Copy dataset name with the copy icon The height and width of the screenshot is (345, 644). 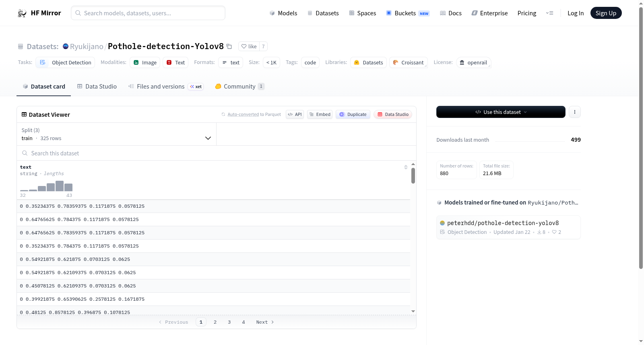pos(229,46)
